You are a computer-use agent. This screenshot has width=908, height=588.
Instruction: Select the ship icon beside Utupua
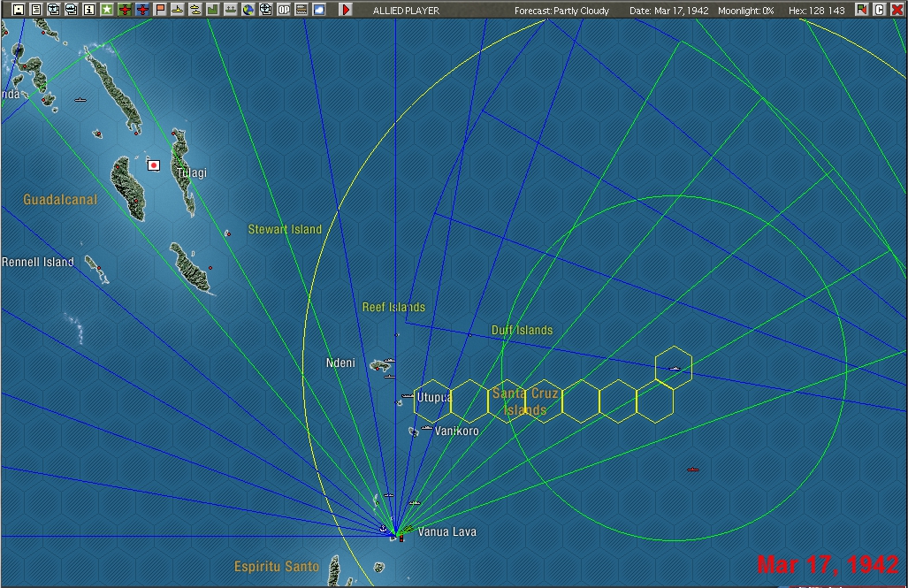pyautogui.click(x=408, y=396)
